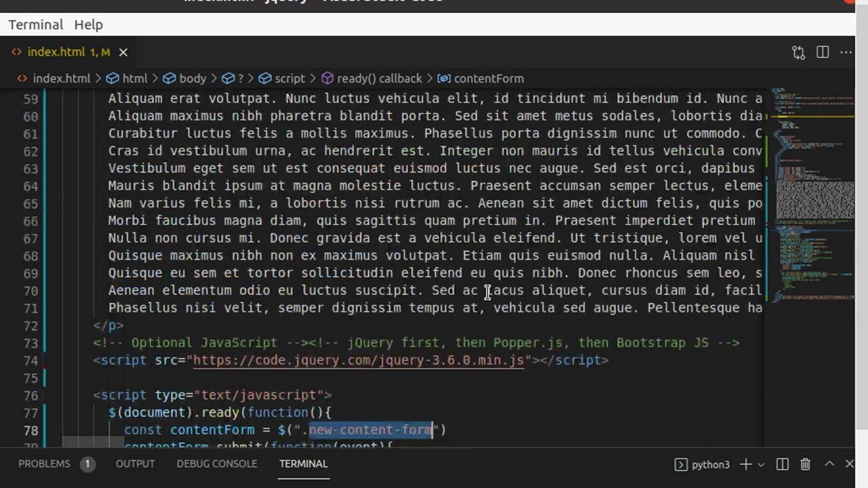The height and width of the screenshot is (488, 868).
Task: Click line number 59 in gutter
Action: click(31, 99)
